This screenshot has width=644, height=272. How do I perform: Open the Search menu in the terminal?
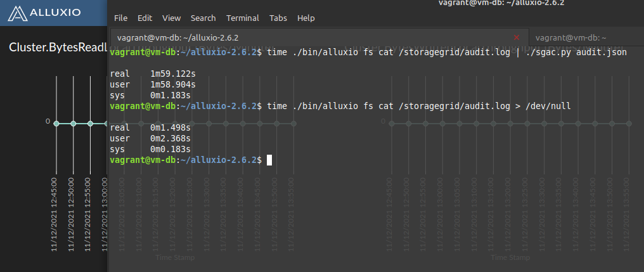(x=203, y=18)
